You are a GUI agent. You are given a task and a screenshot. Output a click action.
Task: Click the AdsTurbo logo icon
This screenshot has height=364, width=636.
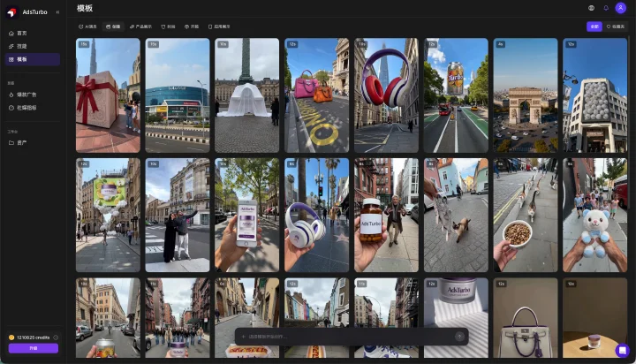click(x=11, y=12)
